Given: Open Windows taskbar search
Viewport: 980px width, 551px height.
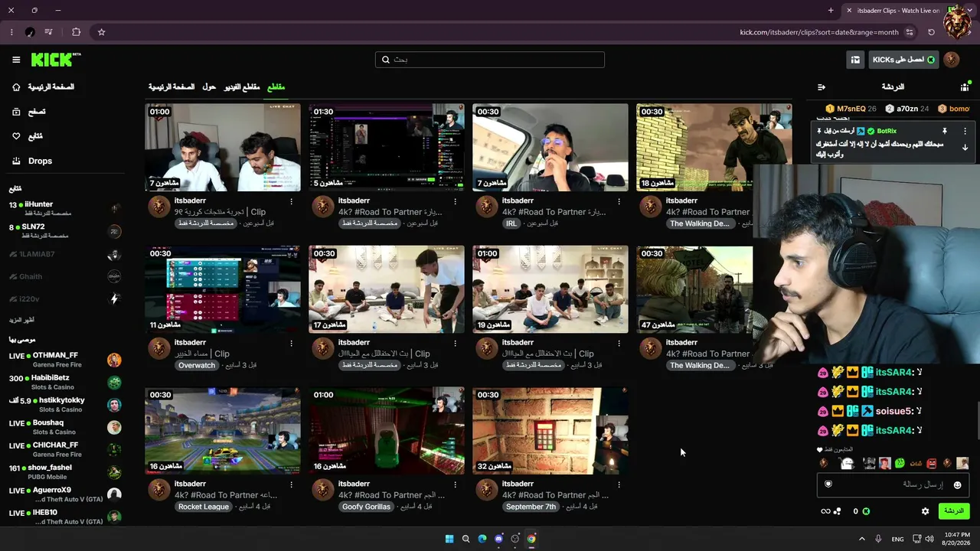Looking at the screenshot, I should pyautogui.click(x=465, y=539).
